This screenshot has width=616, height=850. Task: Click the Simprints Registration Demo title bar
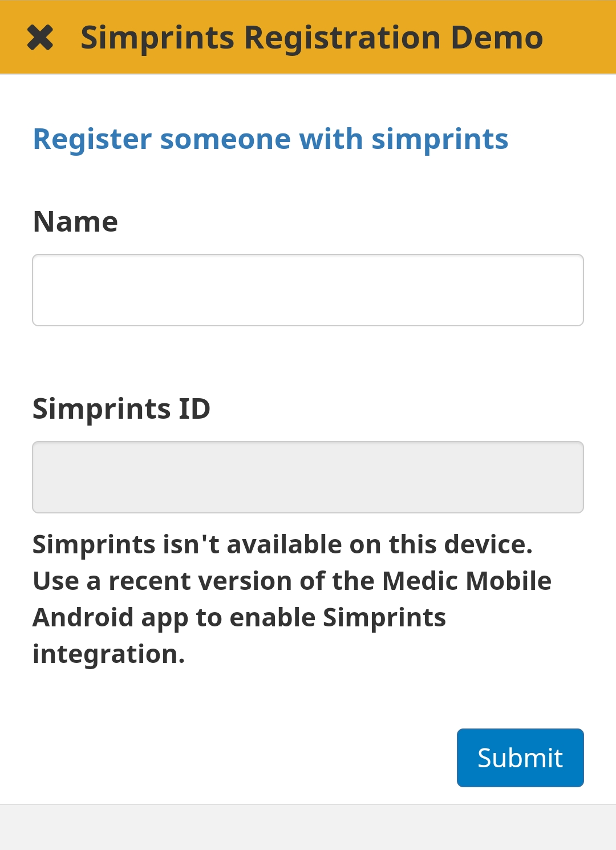311,37
